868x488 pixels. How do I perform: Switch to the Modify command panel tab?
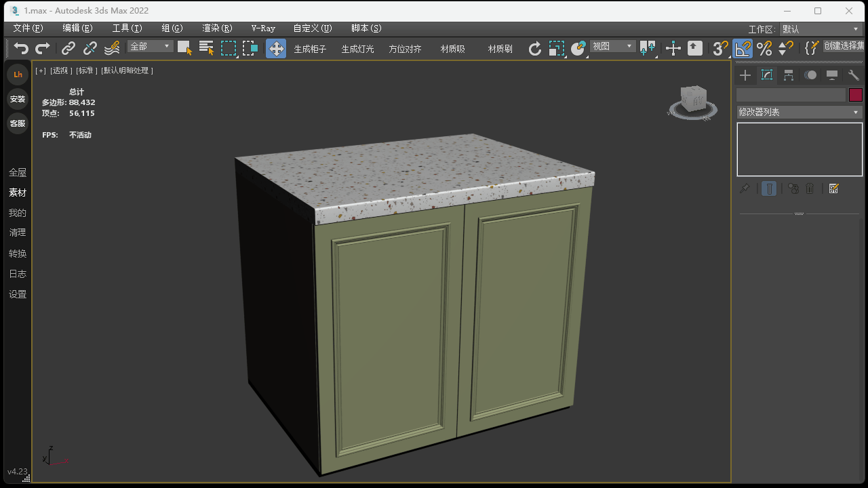coord(767,75)
